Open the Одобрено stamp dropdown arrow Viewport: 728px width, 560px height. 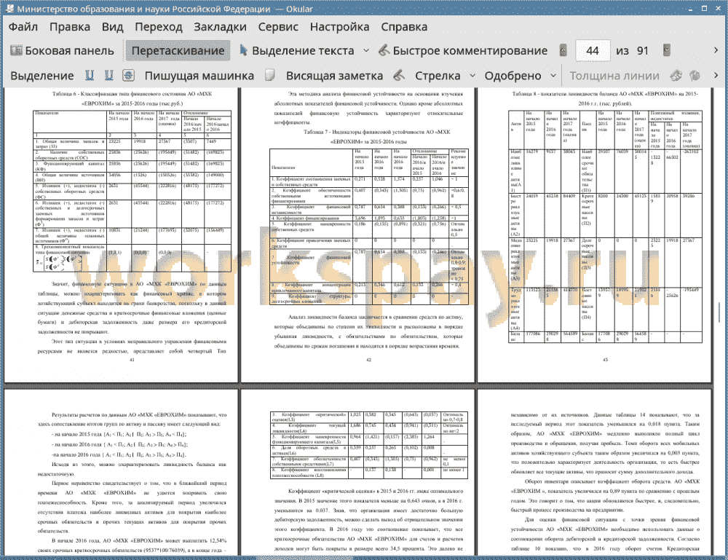coord(553,76)
